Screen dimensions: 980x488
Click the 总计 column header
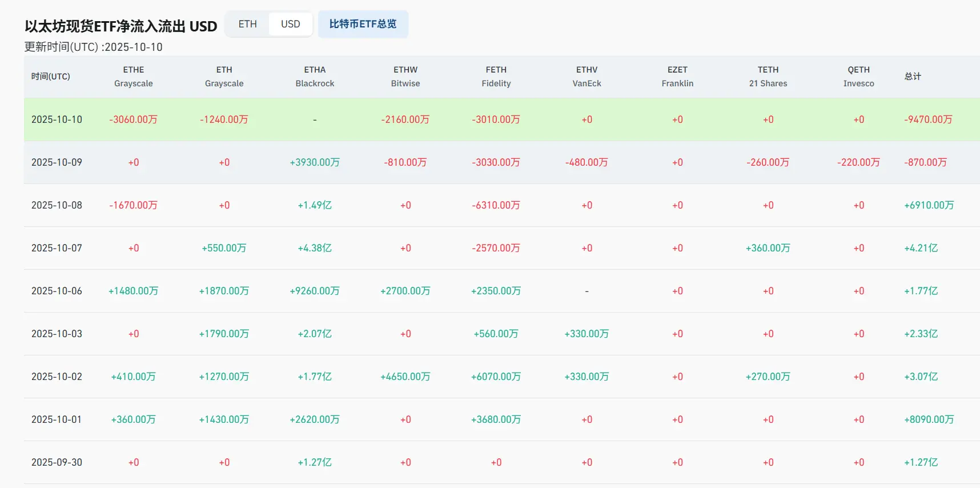[913, 77]
